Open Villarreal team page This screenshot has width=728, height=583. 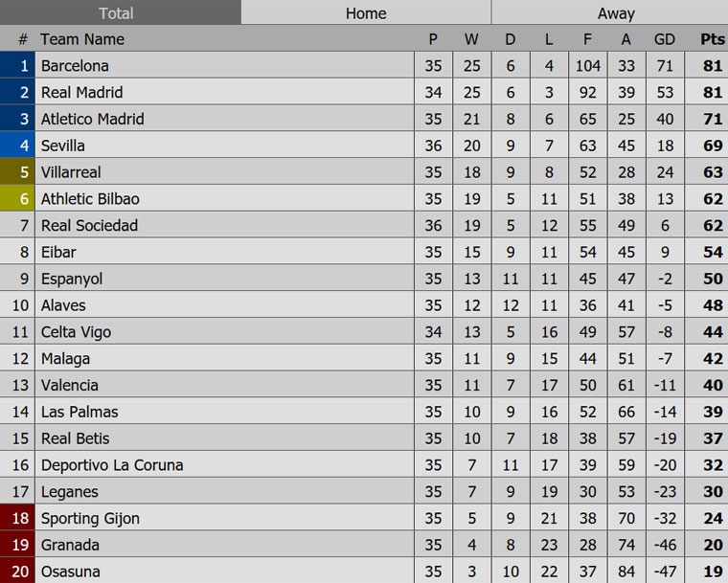click(71, 172)
